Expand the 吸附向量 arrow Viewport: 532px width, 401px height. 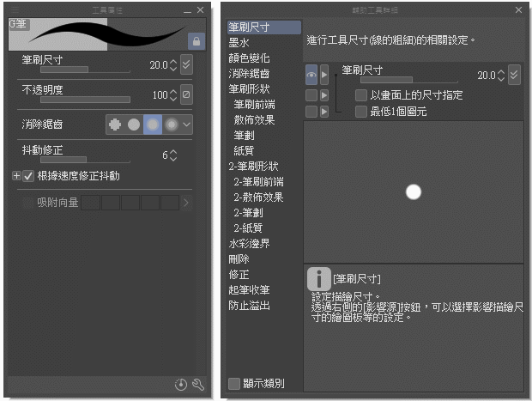[x=186, y=203]
